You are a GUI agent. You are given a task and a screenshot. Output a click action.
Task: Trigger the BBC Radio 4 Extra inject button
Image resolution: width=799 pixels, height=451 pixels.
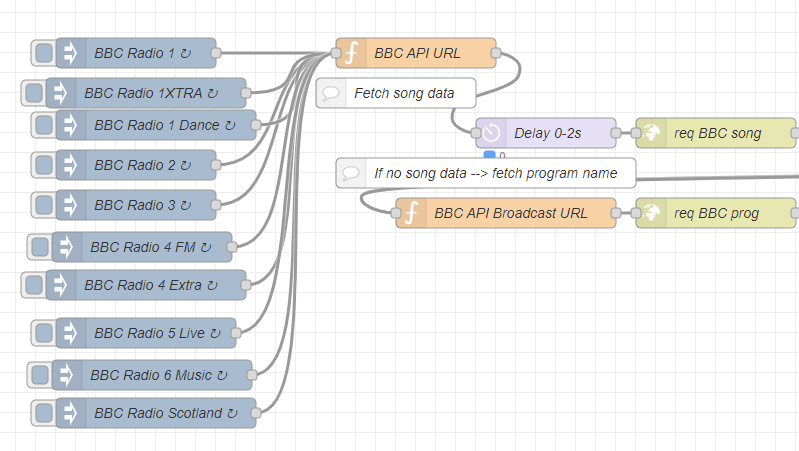point(34,284)
